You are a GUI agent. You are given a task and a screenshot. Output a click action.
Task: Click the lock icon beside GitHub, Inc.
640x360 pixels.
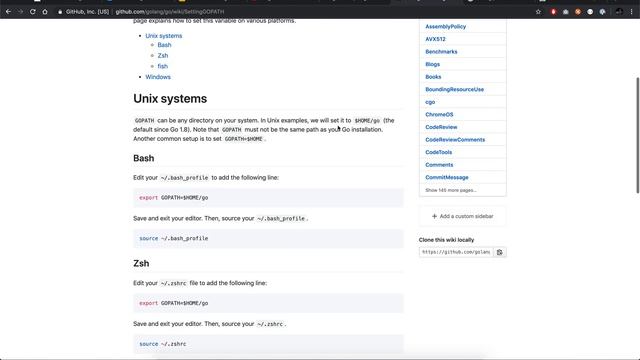[x=60, y=12]
